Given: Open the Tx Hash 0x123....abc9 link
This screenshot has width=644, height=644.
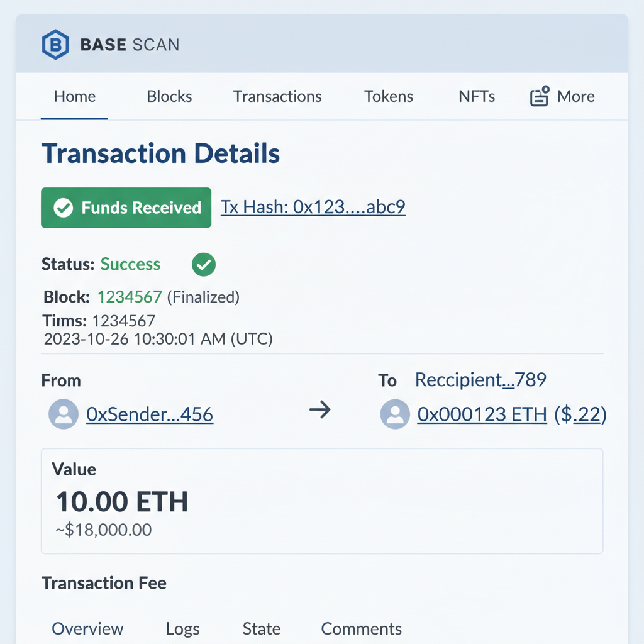Looking at the screenshot, I should (x=313, y=207).
